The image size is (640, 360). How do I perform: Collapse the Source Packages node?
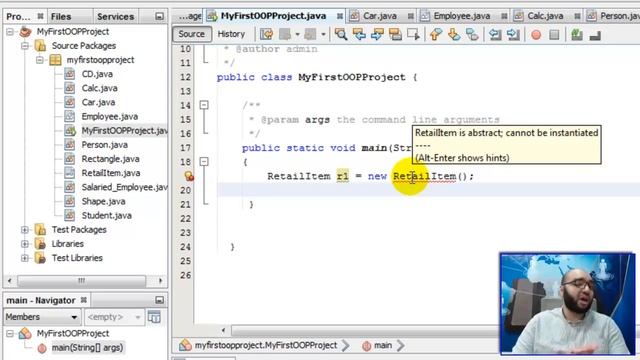tap(25, 46)
